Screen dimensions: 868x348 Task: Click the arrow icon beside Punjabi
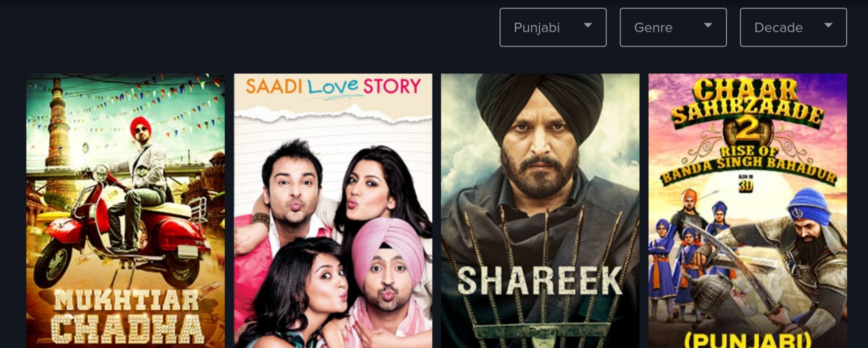click(x=588, y=25)
